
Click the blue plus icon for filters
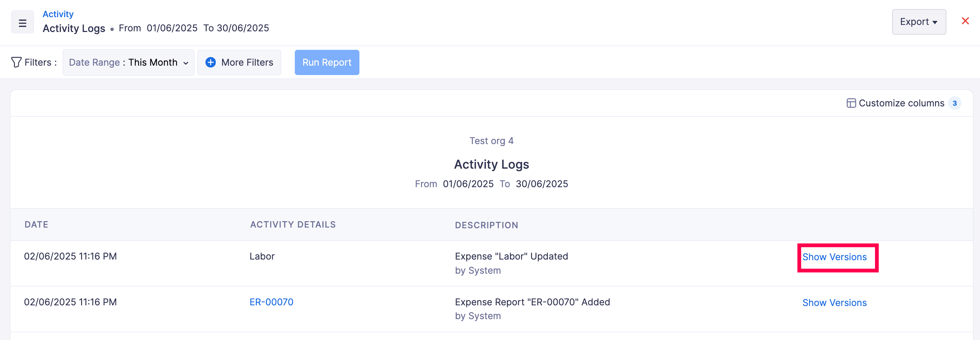pyautogui.click(x=210, y=62)
